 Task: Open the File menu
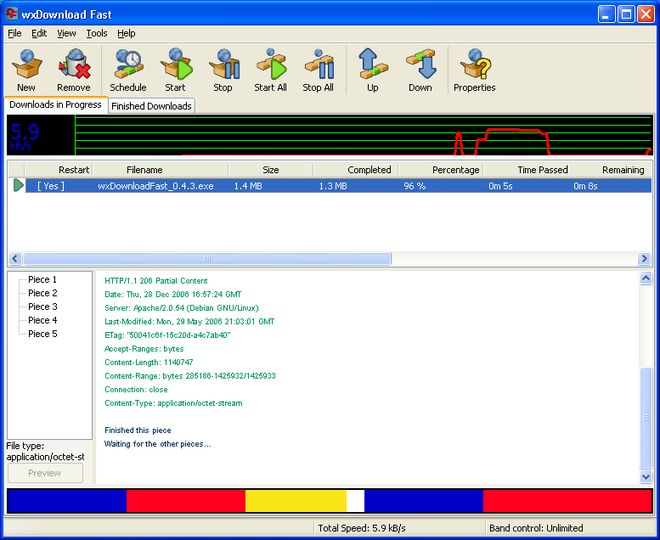[14, 33]
